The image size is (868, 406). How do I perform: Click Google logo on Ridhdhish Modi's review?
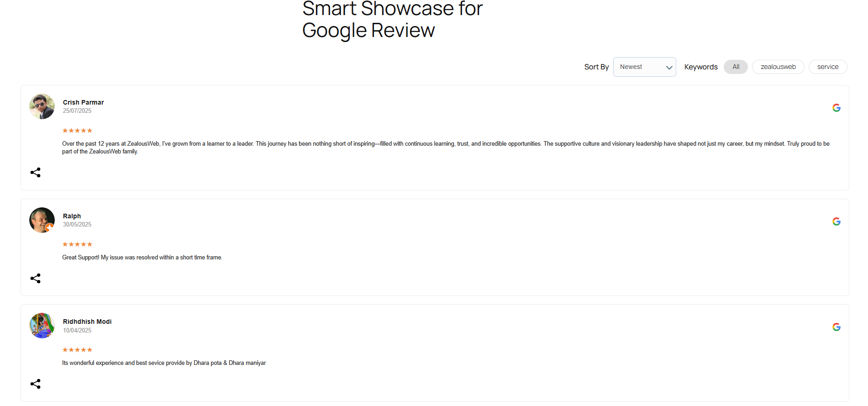(836, 327)
